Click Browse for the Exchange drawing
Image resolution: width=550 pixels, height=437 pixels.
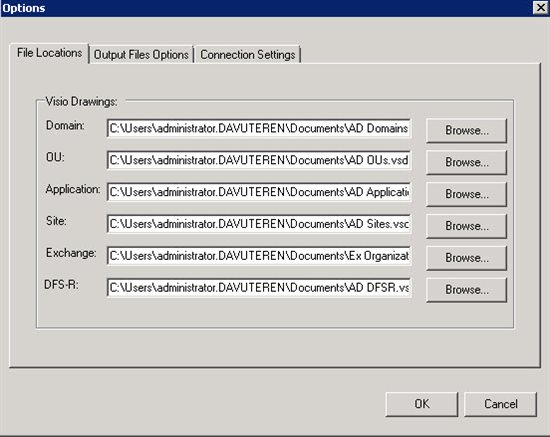tap(466, 258)
